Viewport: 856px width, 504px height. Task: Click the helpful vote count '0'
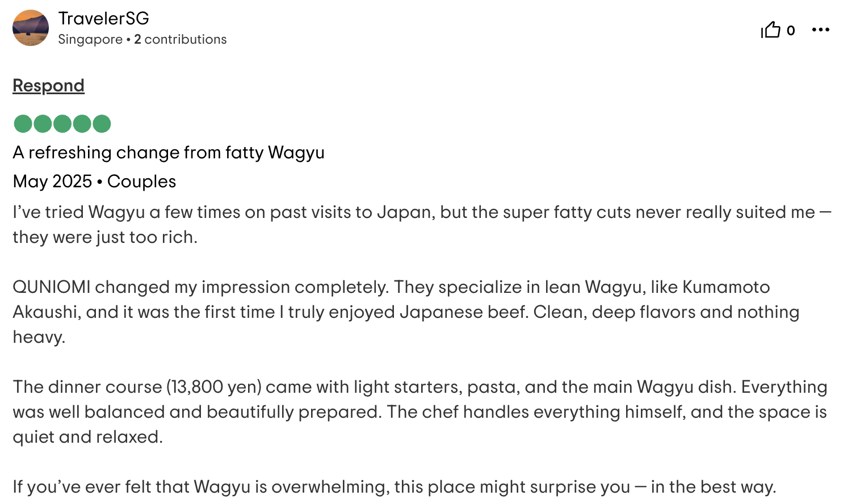pos(791,31)
